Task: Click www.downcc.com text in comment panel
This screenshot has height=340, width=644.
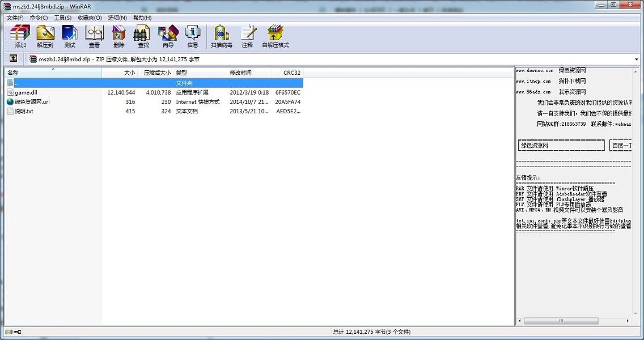Action: (535, 71)
